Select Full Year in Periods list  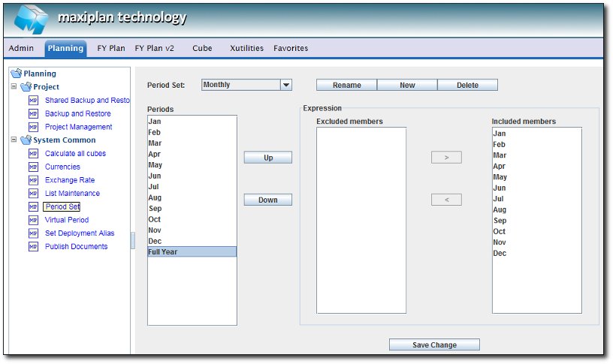pos(192,252)
